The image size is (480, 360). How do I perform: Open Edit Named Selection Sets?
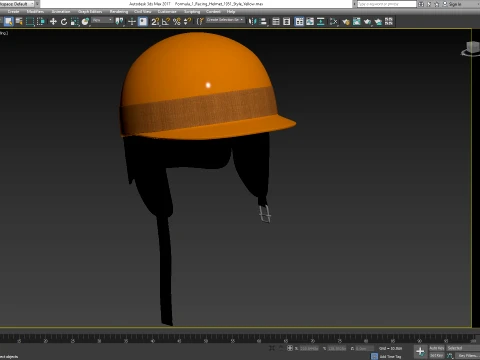[200, 22]
